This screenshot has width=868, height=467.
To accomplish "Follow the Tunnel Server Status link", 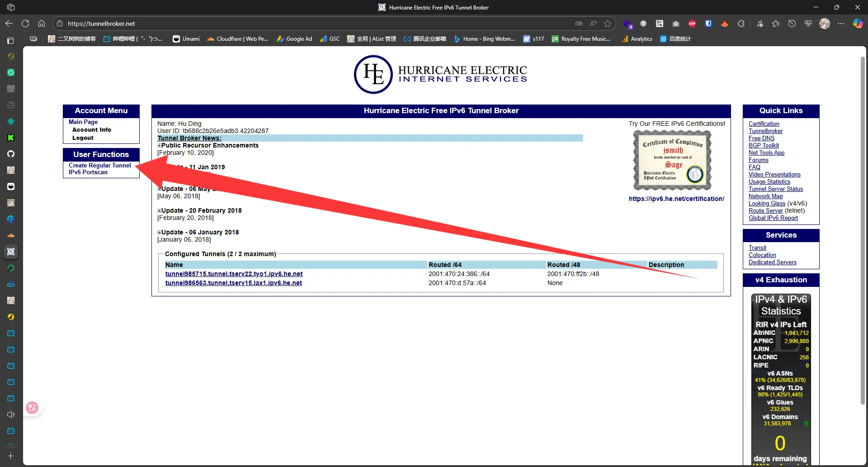I will point(775,189).
